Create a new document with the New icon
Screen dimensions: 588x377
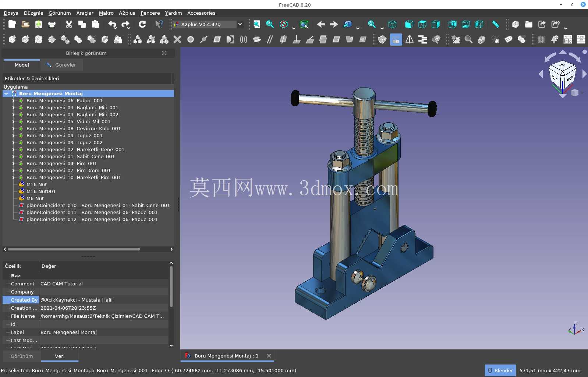(12, 24)
